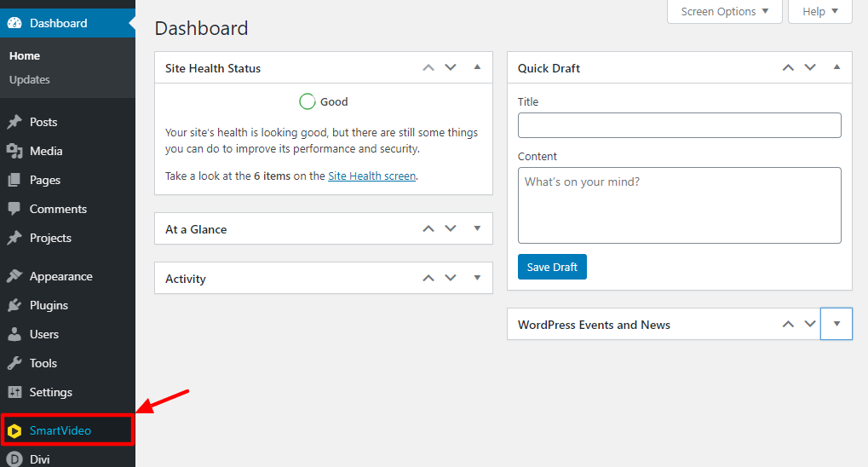This screenshot has height=467, width=868.
Task: Click the Activity heading
Action: click(186, 279)
